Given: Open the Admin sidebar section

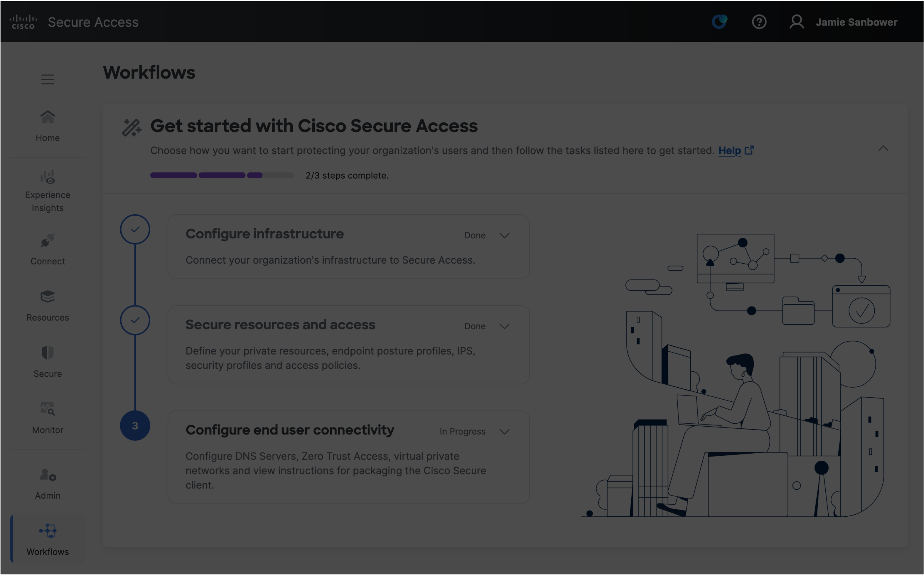Looking at the screenshot, I should [48, 484].
